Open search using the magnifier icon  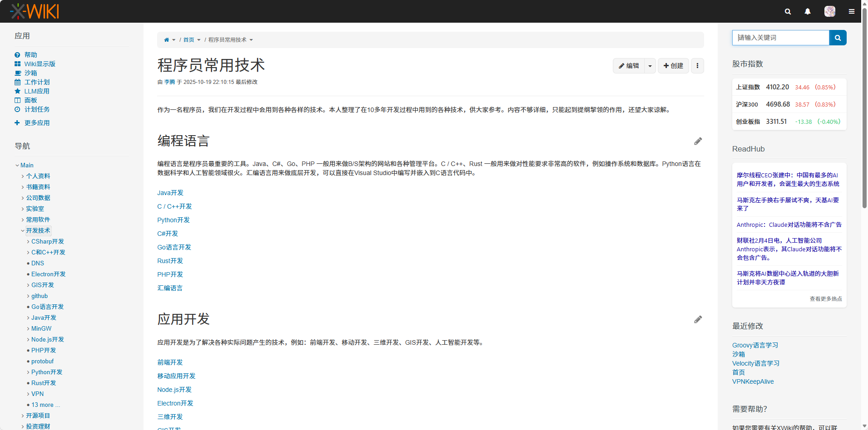point(788,11)
